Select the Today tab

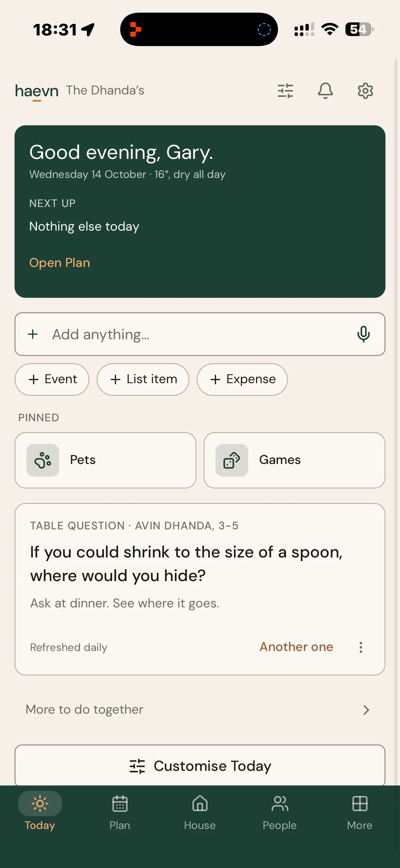(40, 812)
